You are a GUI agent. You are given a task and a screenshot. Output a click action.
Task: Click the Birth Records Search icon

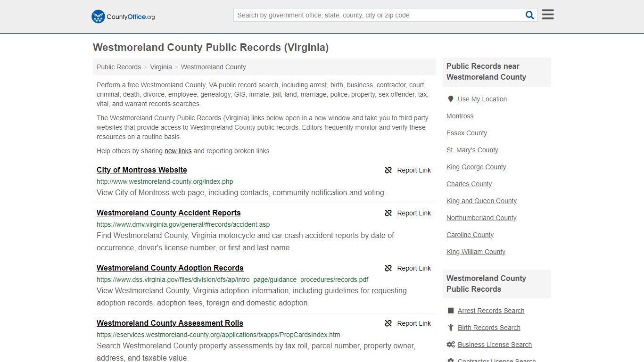click(x=451, y=328)
